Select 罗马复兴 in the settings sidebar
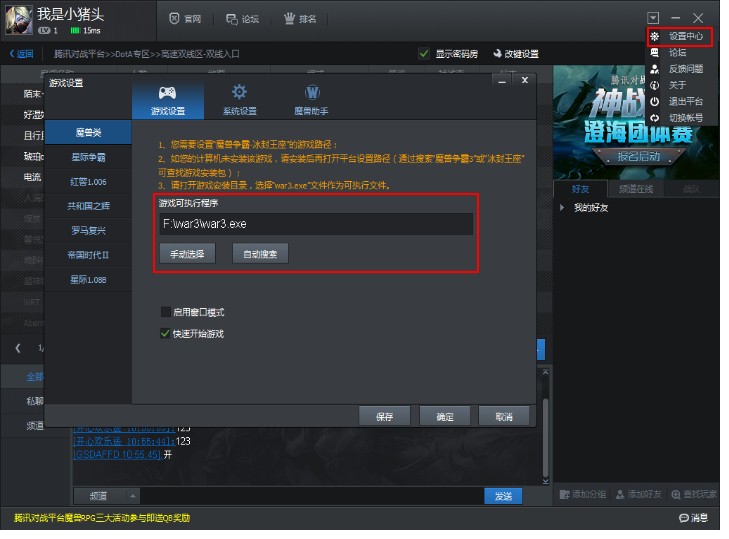Viewport: 729px width, 539px height. pyautogui.click(x=88, y=231)
